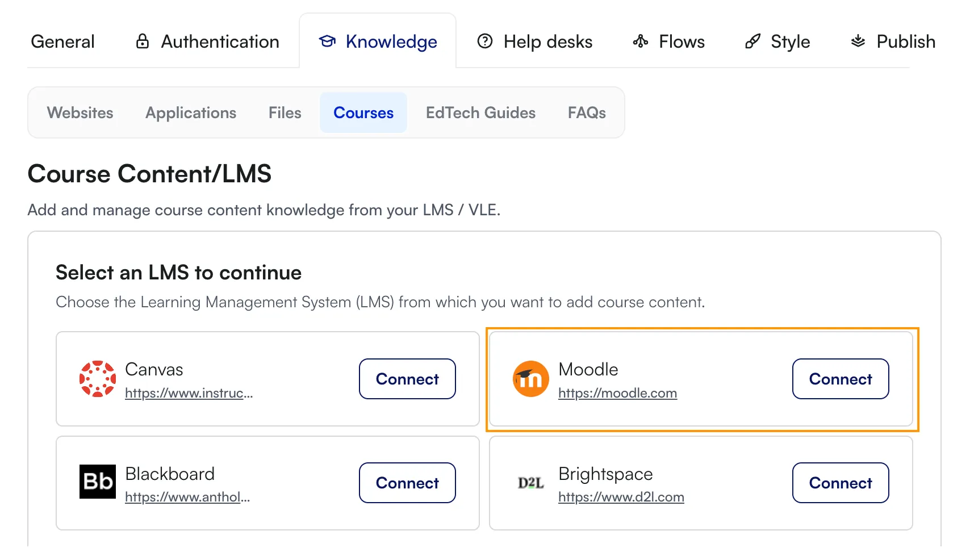The width and height of the screenshot is (970, 560).
Task: Open the https://www.anthol... Blackboard link
Action: [x=187, y=497]
